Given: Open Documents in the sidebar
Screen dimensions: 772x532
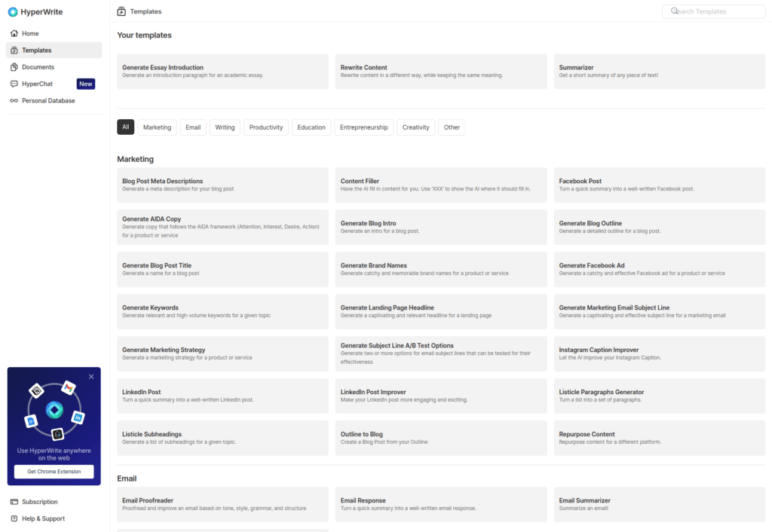Looking at the screenshot, I should 54,67.
